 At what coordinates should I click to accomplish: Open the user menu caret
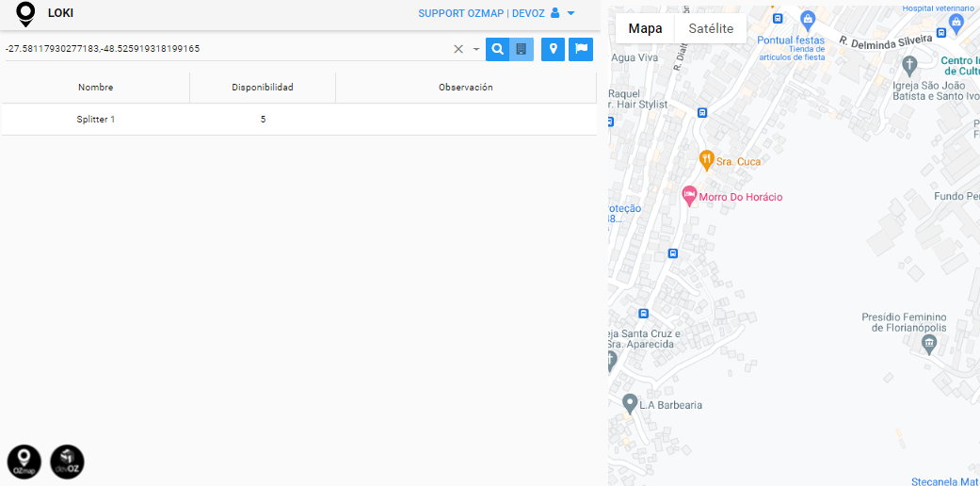pyautogui.click(x=570, y=13)
